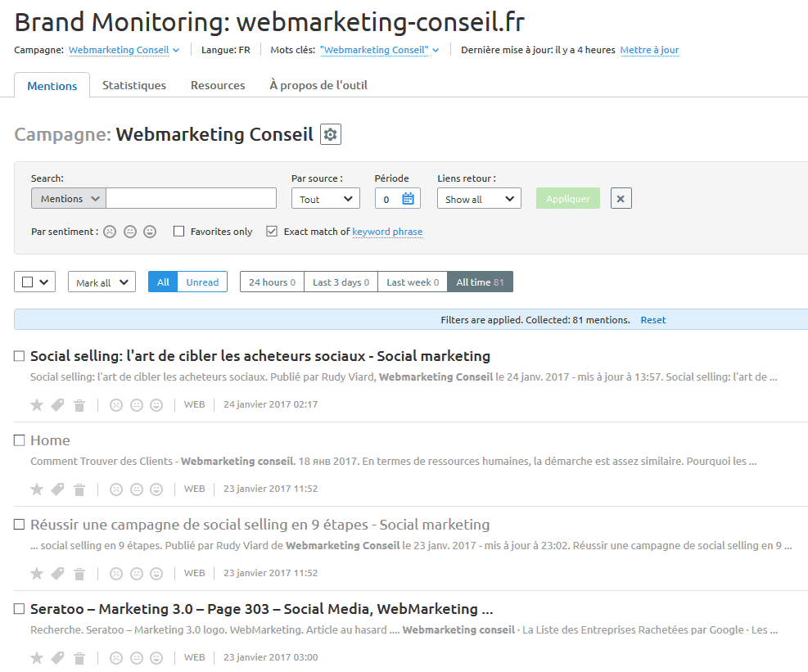Mark Home mention as neutral
808x672 pixels.
point(137,489)
